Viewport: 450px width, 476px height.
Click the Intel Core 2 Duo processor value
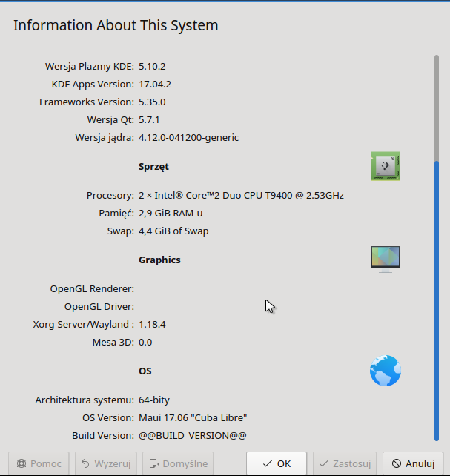(x=241, y=196)
